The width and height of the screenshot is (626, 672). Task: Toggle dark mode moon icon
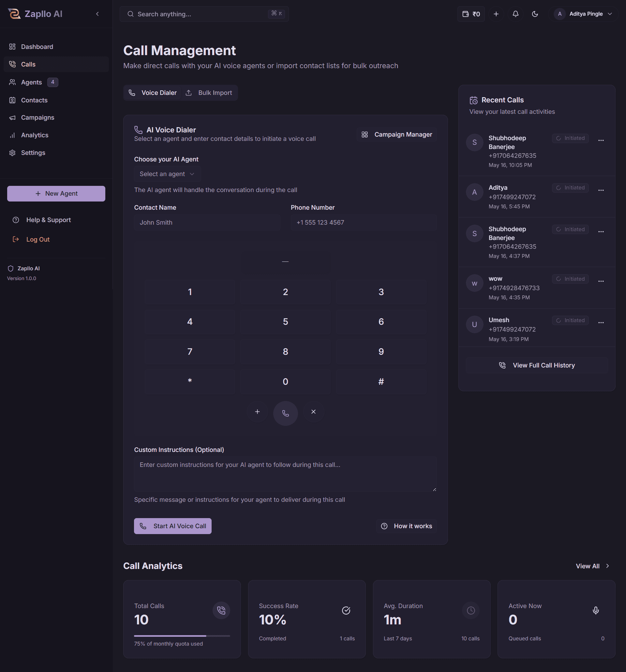[x=534, y=14]
